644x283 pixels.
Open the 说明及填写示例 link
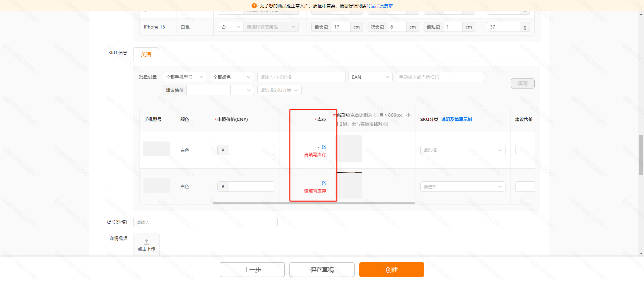[x=456, y=119]
